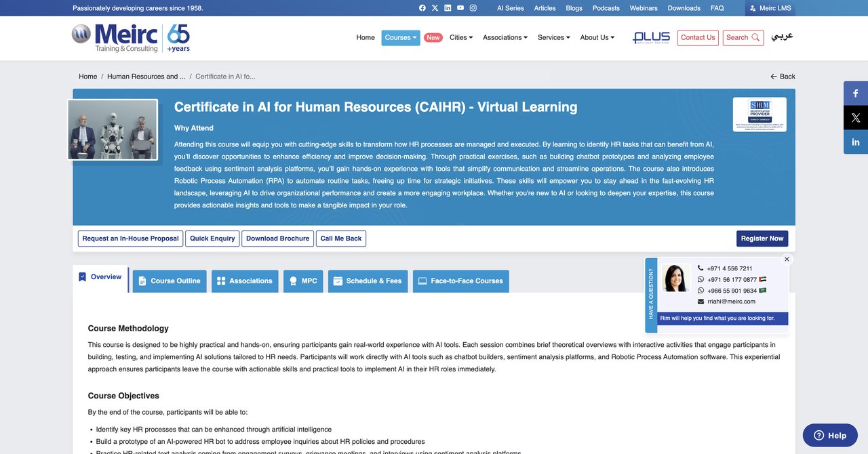Image resolution: width=868 pixels, height=454 pixels.
Task: Click the bookmark icon on Overview tab
Action: tap(83, 277)
